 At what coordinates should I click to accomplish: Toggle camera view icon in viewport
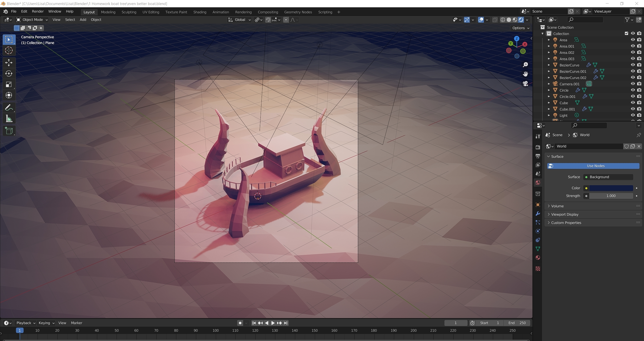point(525,84)
